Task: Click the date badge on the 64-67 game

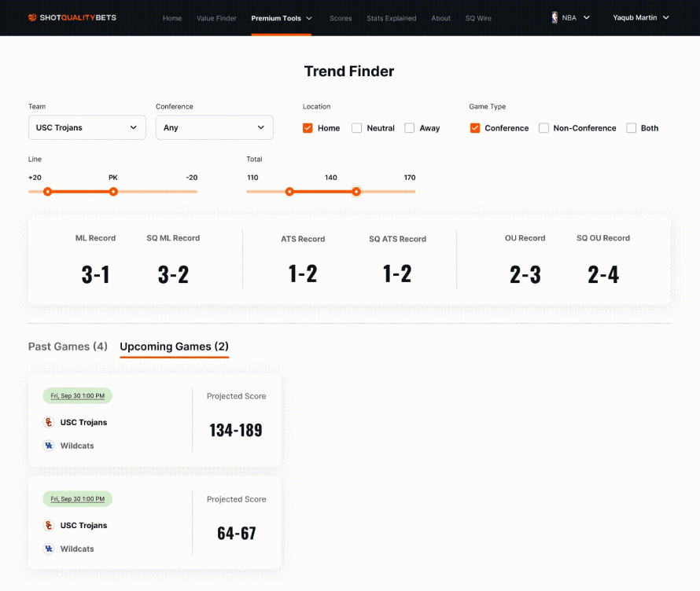Action: point(78,499)
